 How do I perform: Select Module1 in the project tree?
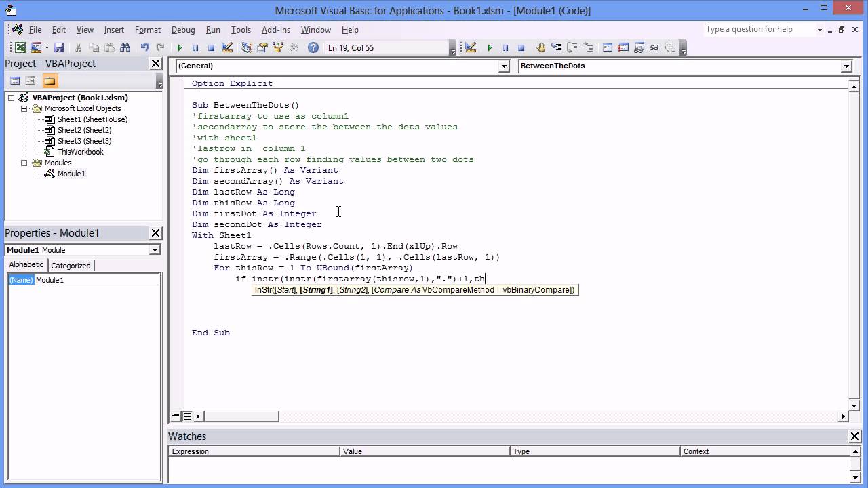tap(71, 174)
